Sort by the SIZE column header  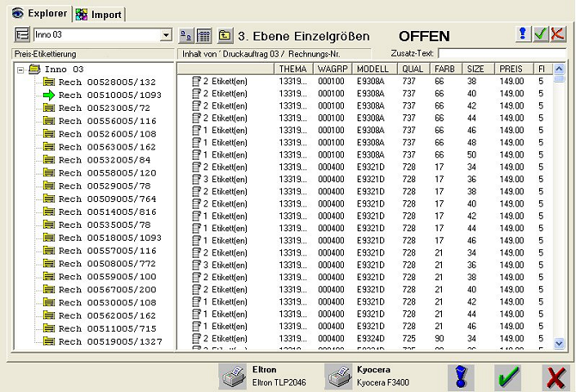(x=478, y=69)
